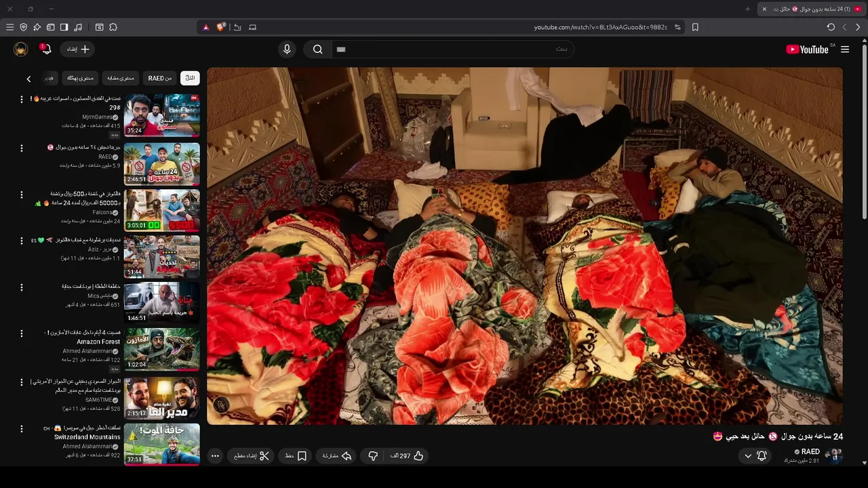The image size is (868, 488).
Task: Toggle the browser sidebar panel icon
Action: pos(64,27)
